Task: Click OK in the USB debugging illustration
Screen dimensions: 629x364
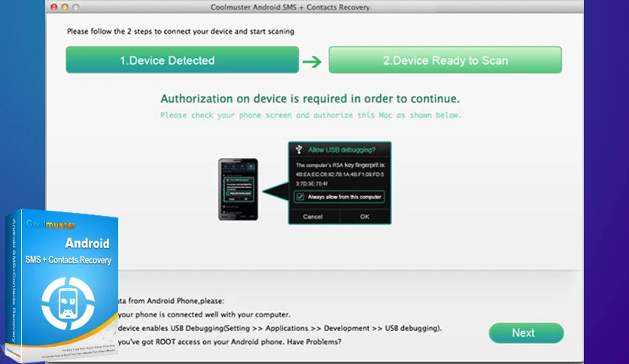Action: coord(365,217)
